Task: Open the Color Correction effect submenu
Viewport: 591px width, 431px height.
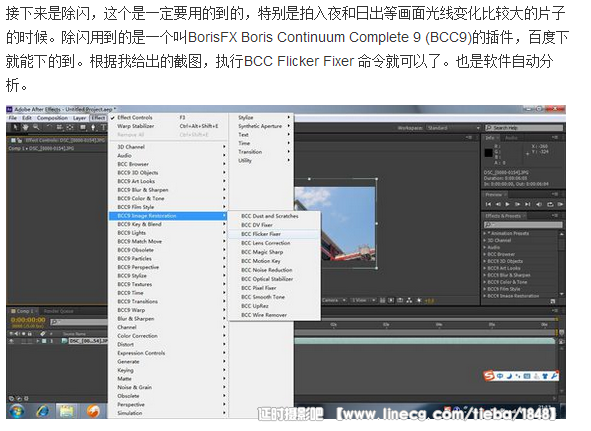Action: 168,336
